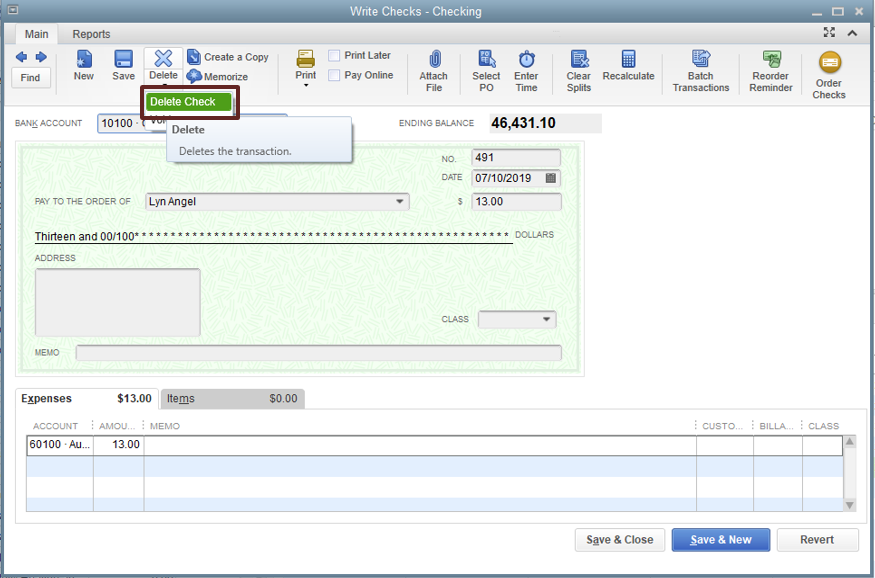The width and height of the screenshot is (875, 578).
Task: Open Reorder Reminder
Action: pyautogui.click(x=771, y=71)
